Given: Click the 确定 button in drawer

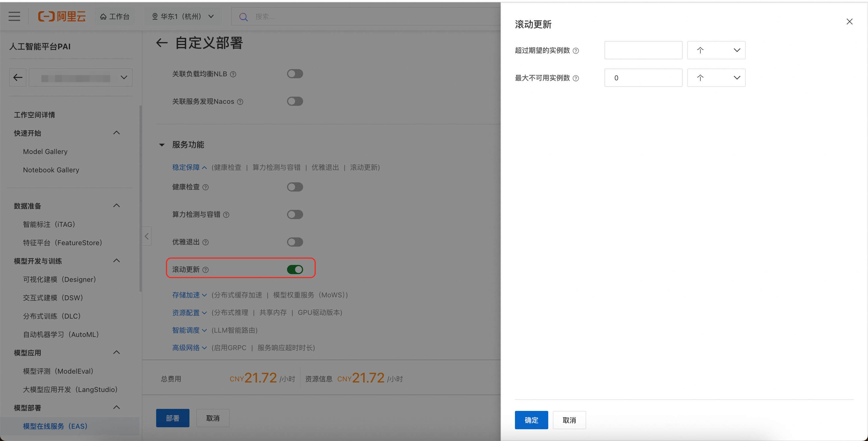Looking at the screenshot, I should tap(531, 420).
